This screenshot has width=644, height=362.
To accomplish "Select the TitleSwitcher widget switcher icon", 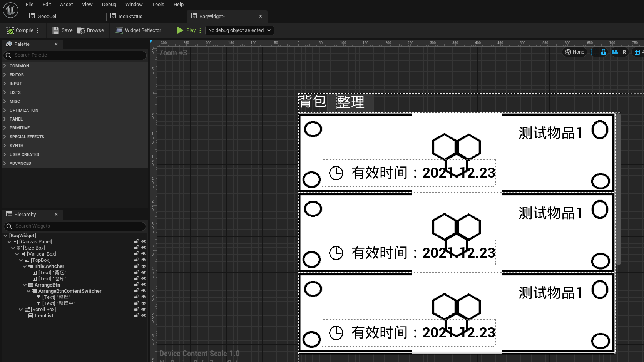I will 30,266.
